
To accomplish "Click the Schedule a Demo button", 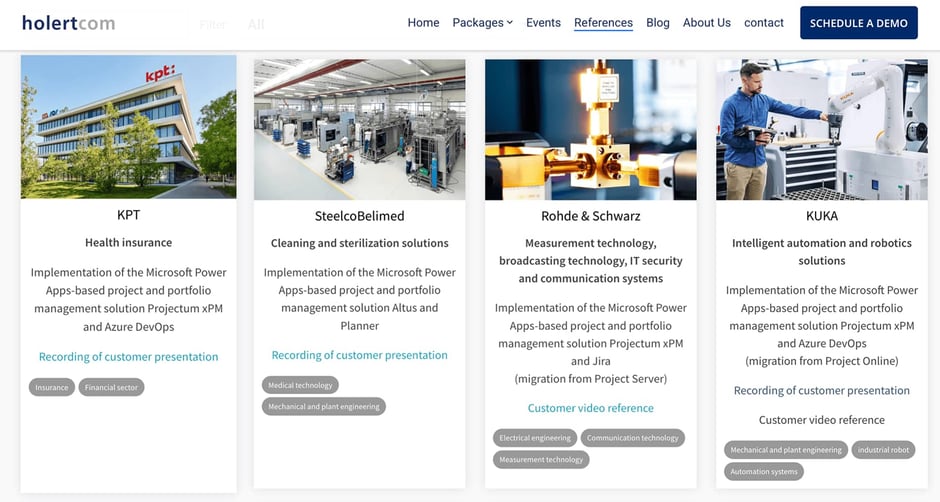I will coord(858,23).
